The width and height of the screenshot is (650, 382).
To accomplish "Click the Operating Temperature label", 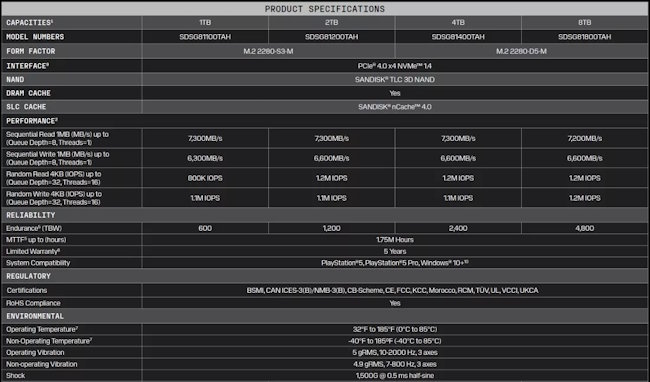I will click(42, 329).
